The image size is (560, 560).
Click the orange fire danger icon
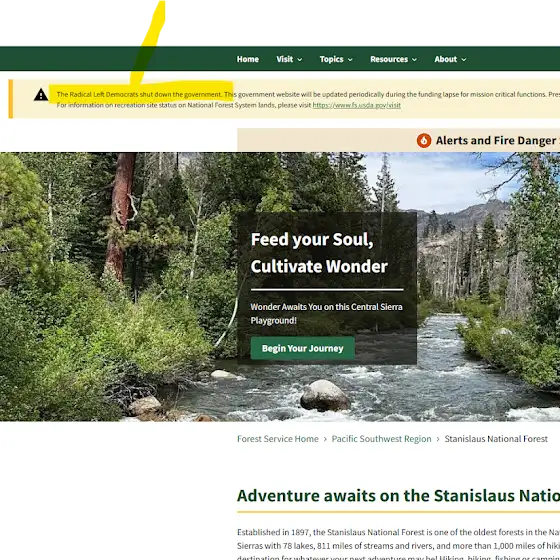tap(424, 140)
